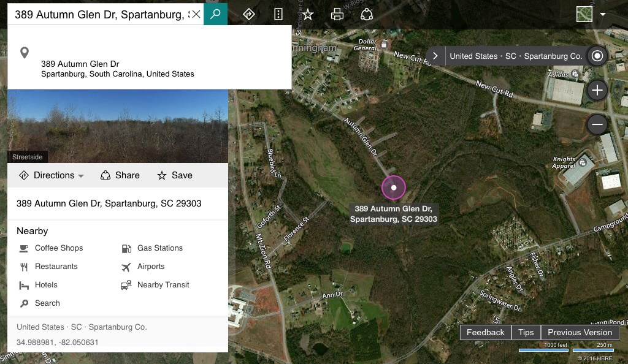Toggle locate me target button

click(597, 56)
